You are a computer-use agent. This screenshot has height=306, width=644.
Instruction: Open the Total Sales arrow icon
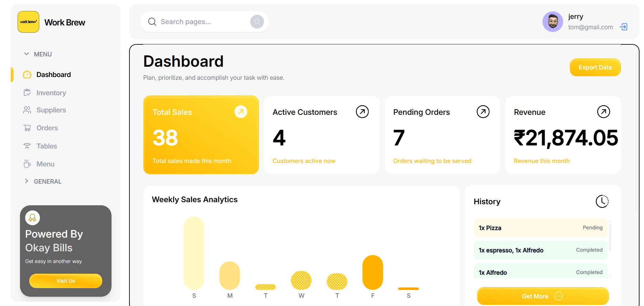click(241, 112)
